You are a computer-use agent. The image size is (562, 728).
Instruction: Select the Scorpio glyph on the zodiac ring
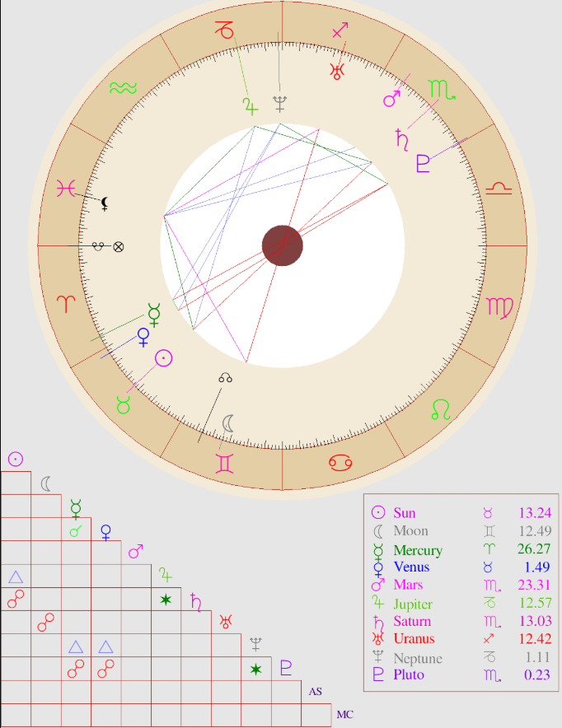442,90
